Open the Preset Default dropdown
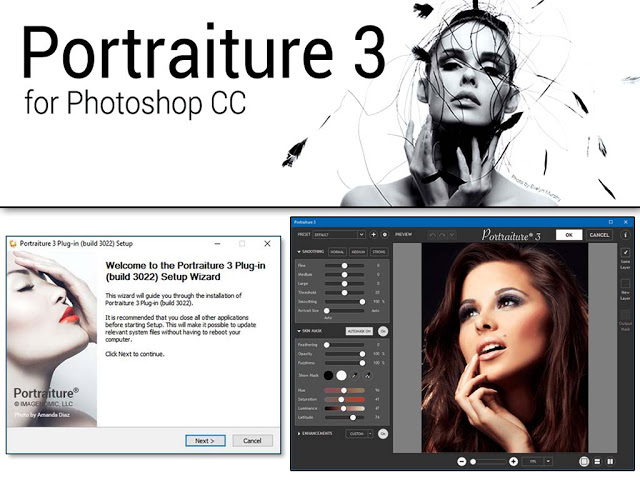The width and height of the screenshot is (640, 480). tap(338, 235)
